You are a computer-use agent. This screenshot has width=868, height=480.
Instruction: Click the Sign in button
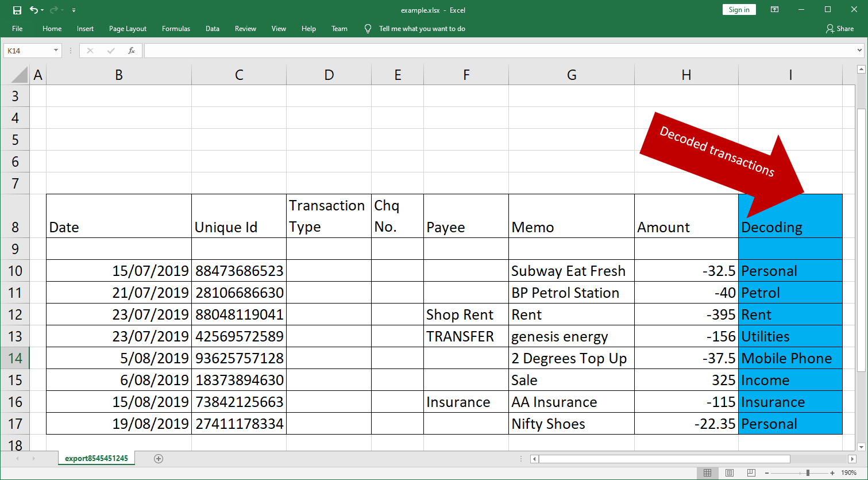point(739,9)
